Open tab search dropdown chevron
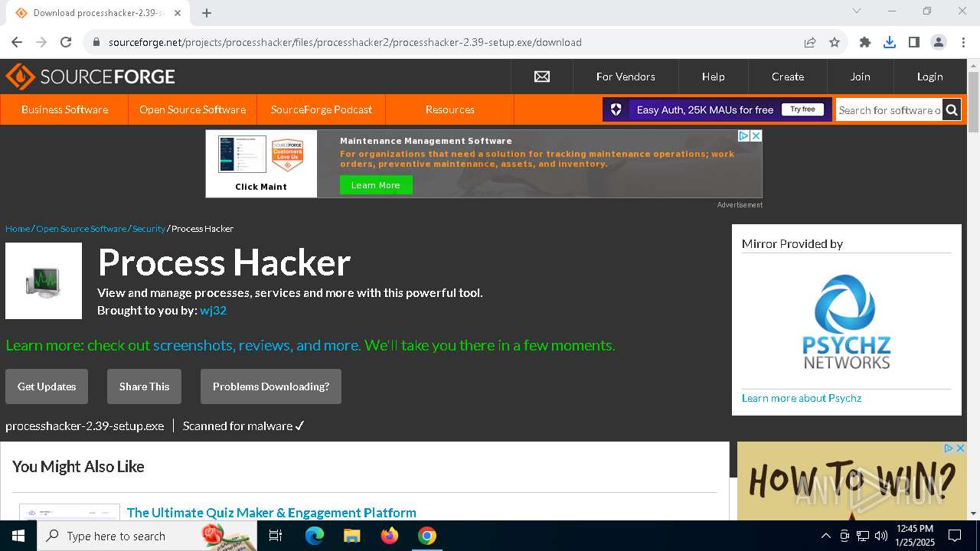980x551 pixels. coord(857,11)
